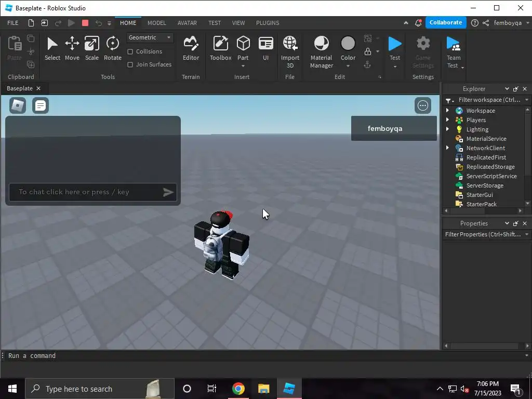Close the Properties panel
The image size is (532, 399).
525,223
